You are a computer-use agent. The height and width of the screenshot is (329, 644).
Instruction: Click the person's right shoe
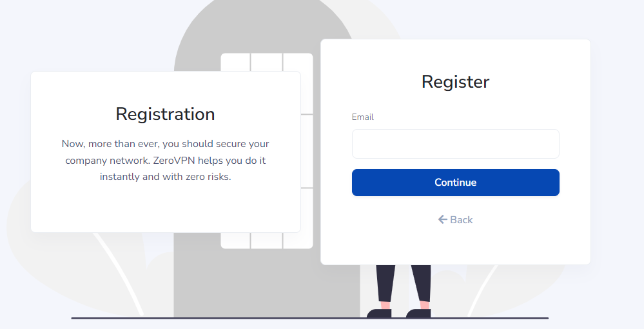pos(418,314)
